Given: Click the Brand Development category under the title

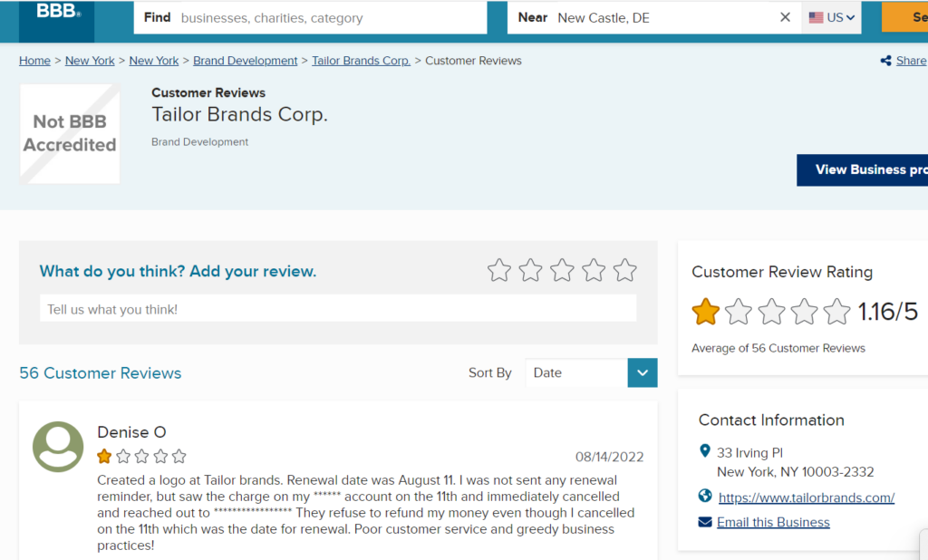Looking at the screenshot, I should (x=199, y=142).
